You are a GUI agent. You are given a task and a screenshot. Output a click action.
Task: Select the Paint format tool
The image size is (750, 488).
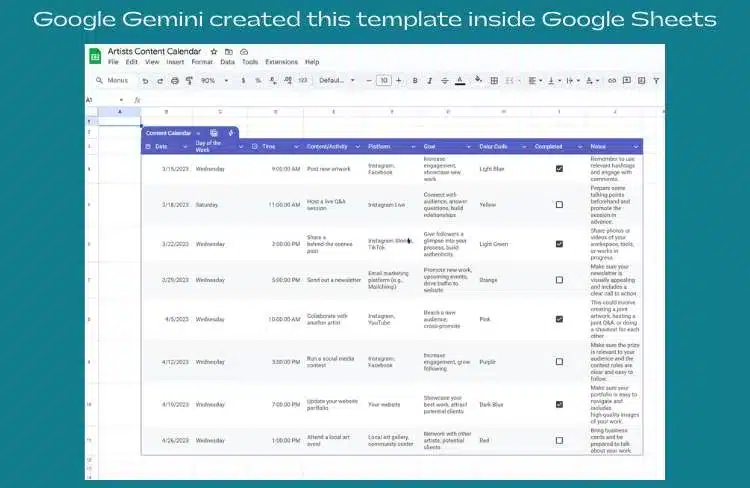(x=189, y=81)
